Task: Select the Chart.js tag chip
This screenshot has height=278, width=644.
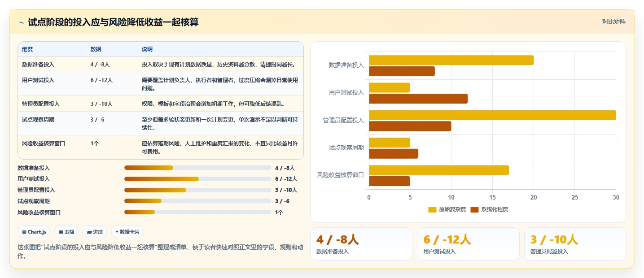Action: [35, 232]
